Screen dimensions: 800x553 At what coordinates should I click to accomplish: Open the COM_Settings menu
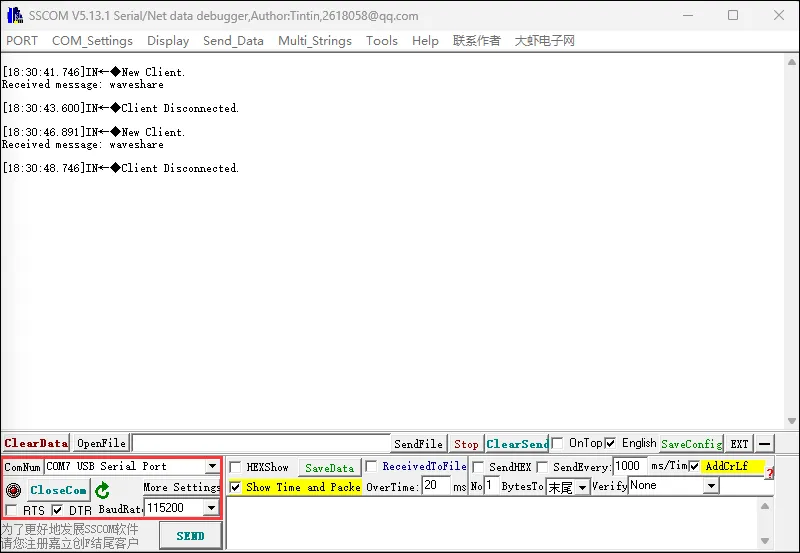point(92,41)
